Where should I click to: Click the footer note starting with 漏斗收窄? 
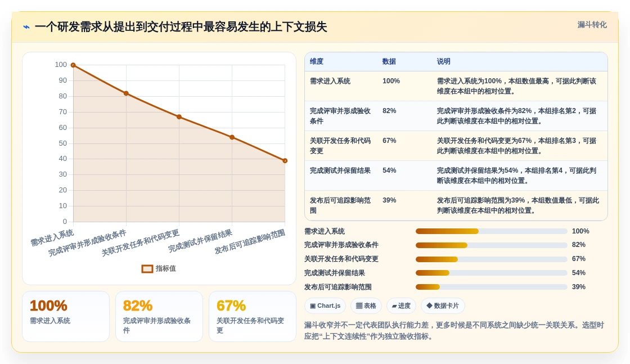click(x=454, y=331)
